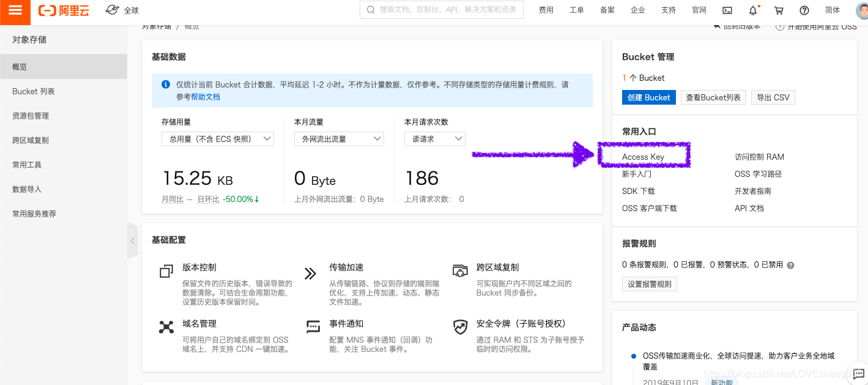
Task: Open the Access Key link
Action: (x=643, y=157)
